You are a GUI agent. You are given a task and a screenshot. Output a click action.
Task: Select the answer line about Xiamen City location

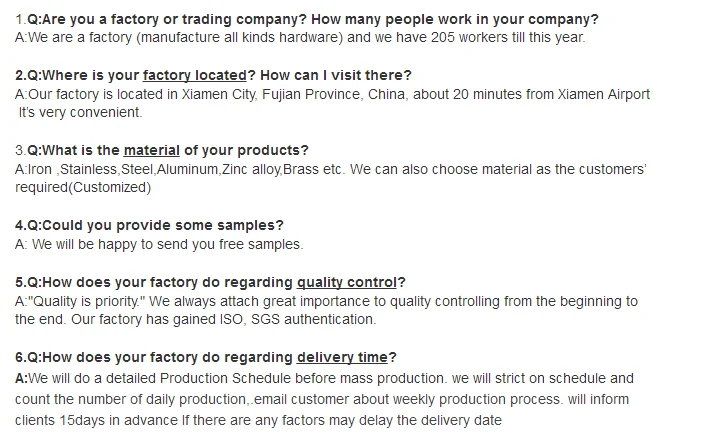click(x=333, y=94)
